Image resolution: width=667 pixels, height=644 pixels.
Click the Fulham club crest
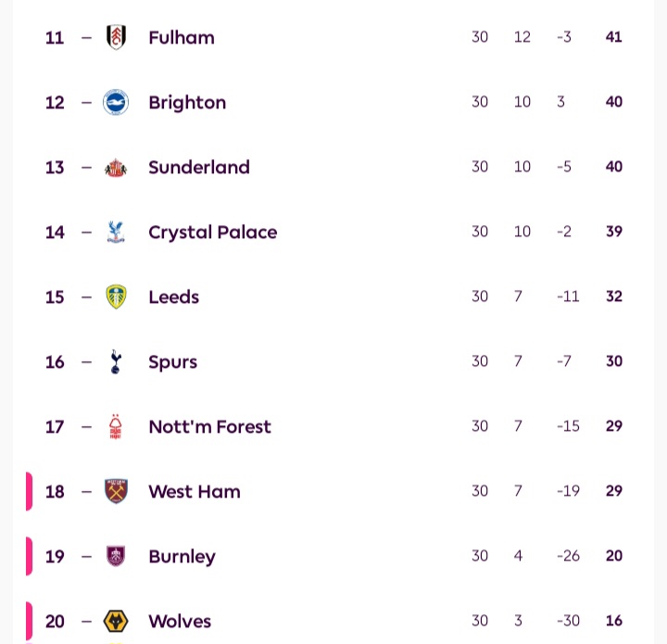(116, 37)
